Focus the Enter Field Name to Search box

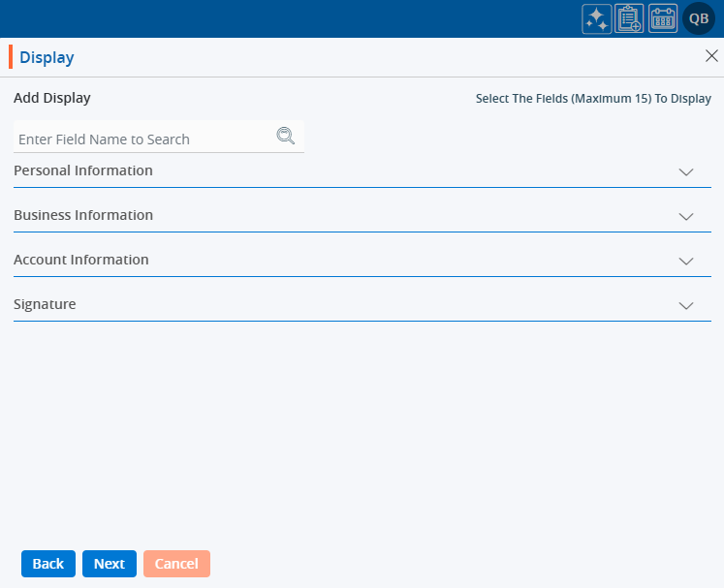(143, 139)
